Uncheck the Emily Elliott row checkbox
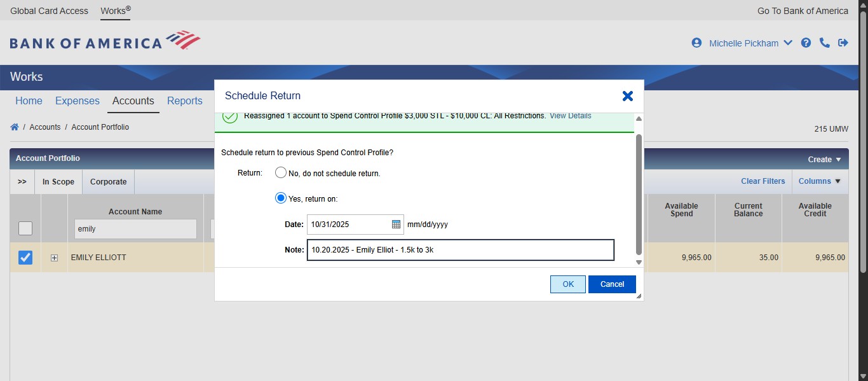868x381 pixels. (25, 258)
